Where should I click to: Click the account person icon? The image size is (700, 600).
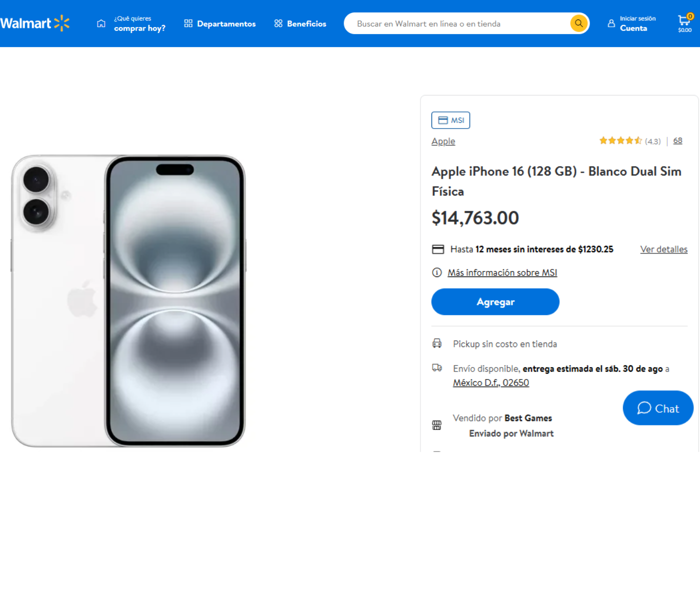click(x=611, y=23)
